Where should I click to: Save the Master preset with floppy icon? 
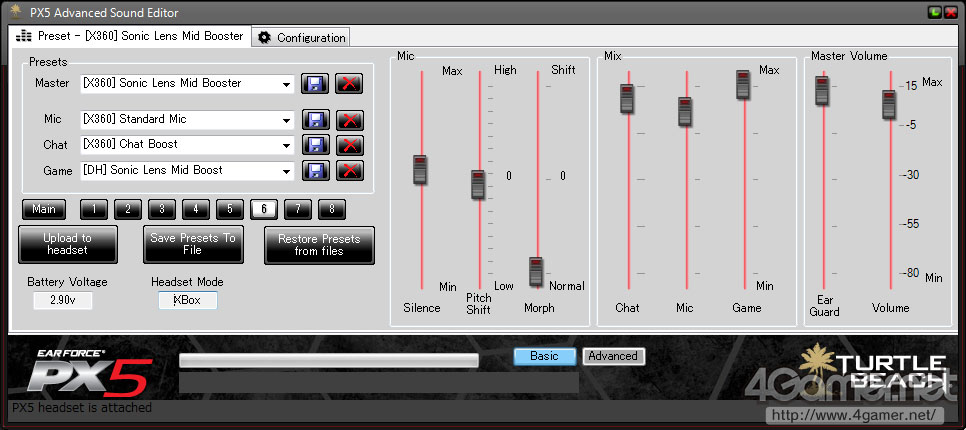pos(315,83)
